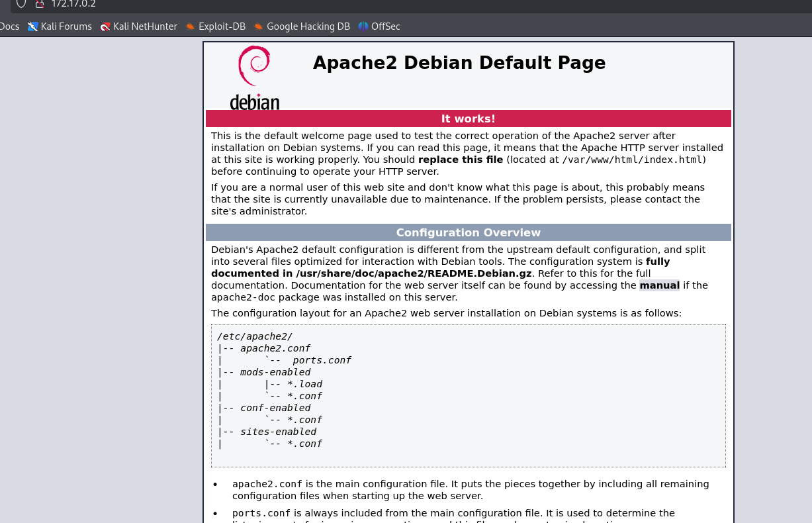This screenshot has width=812, height=523.
Task: Click the Apache2 Debian Default Page heading
Action: [459, 63]
